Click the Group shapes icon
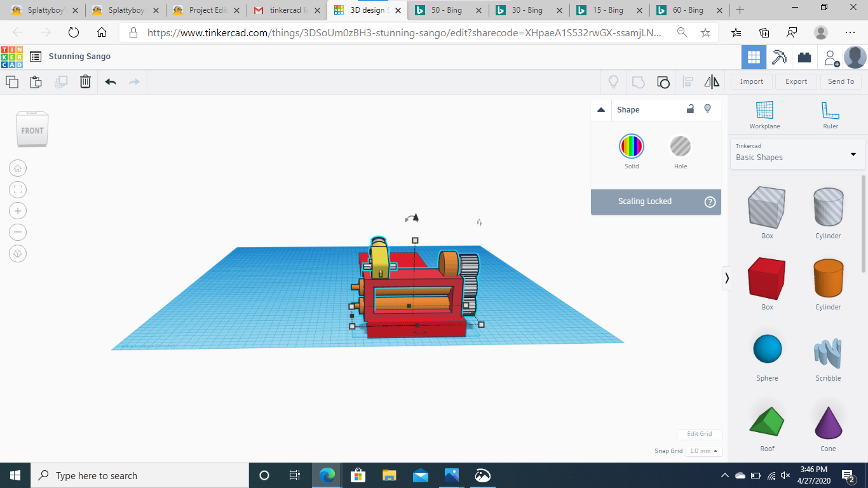868x488 pixels. [x=638, y=81]
